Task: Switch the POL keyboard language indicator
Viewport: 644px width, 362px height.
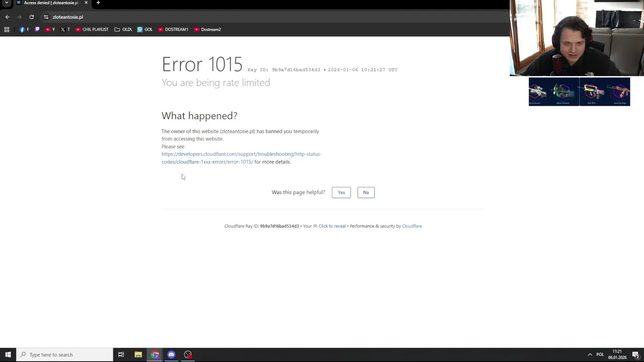Action: tap(600, 355)
